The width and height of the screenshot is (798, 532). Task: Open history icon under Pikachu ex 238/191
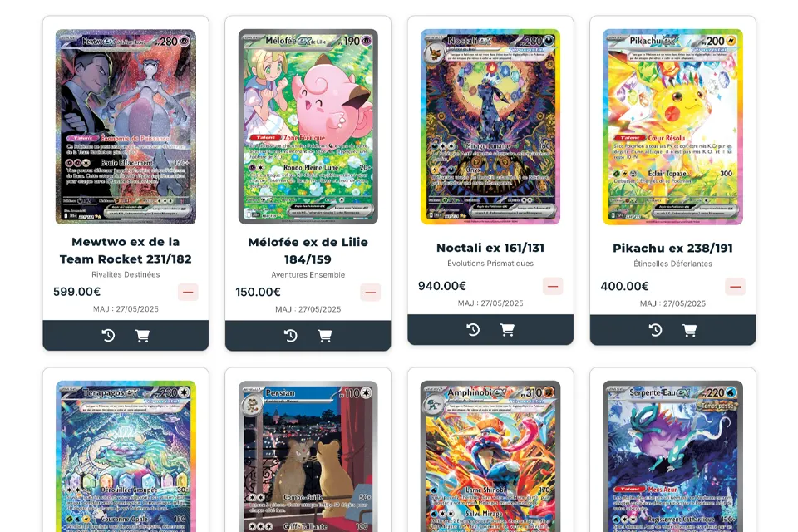coord(656,330)
